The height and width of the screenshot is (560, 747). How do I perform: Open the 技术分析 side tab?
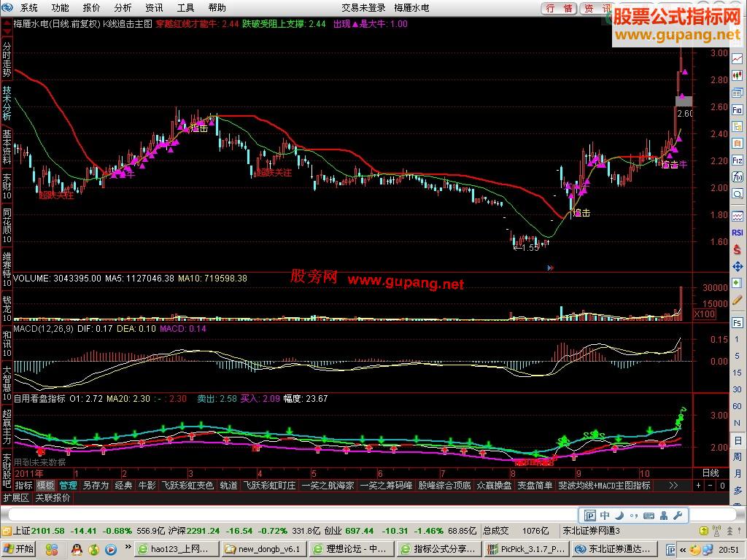[x=7, y=104]
